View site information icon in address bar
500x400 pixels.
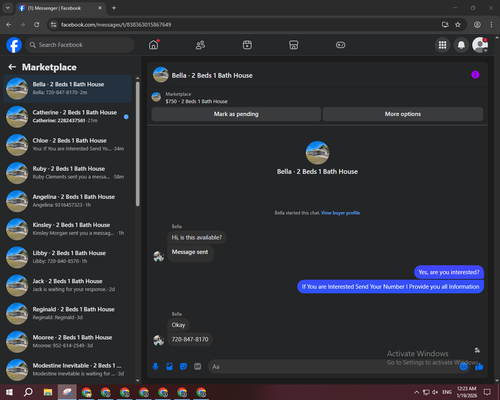pos(53,25)
